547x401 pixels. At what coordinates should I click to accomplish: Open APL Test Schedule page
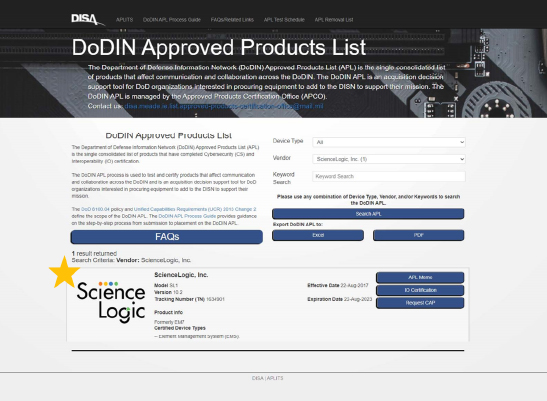[x=284, y=20]
